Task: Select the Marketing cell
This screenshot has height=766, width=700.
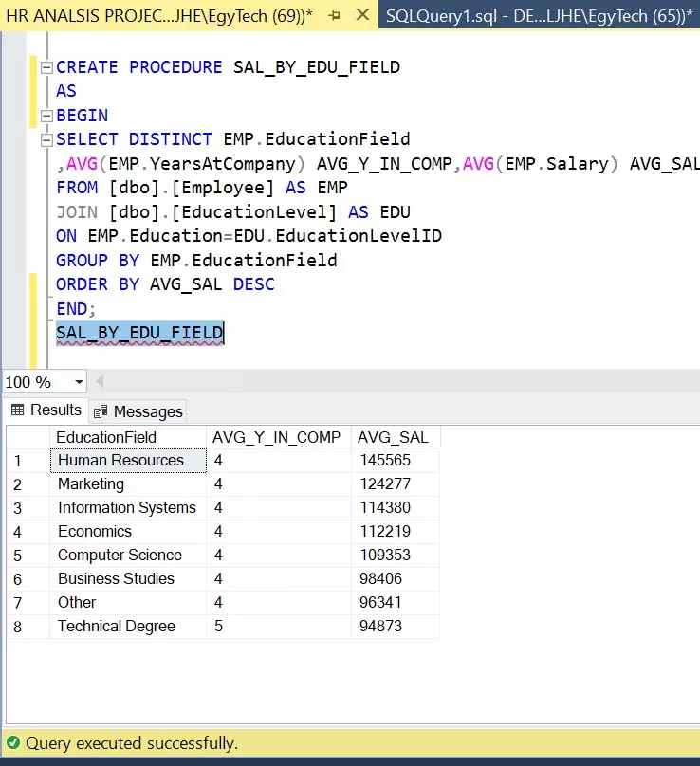Action: (x=128, y=484)
